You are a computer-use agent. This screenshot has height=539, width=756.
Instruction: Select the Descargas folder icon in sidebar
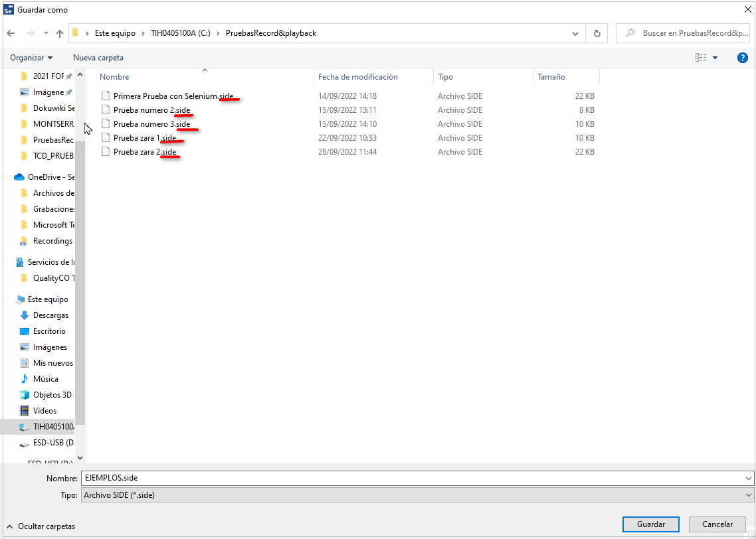click(x=25, y=315)
